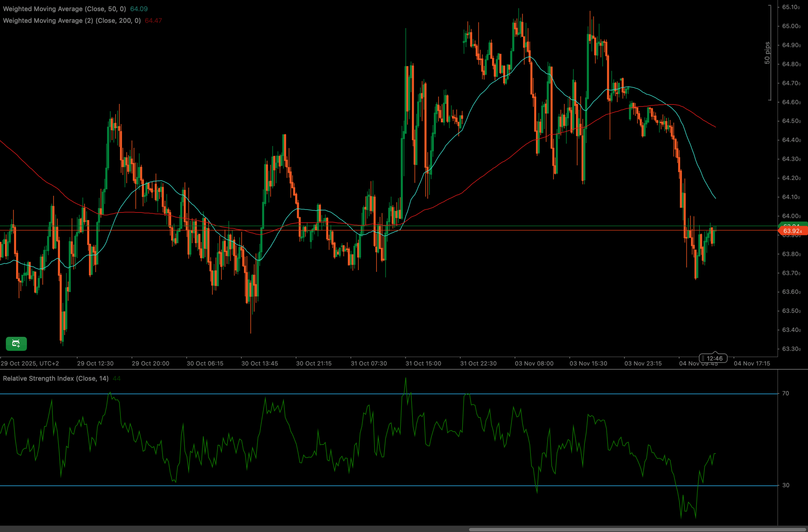The height and width of the screenshot is (532, 808).
Task: Click the RSI 30 oversold level label
Action: pyautogui.click(x=786, y=485)
